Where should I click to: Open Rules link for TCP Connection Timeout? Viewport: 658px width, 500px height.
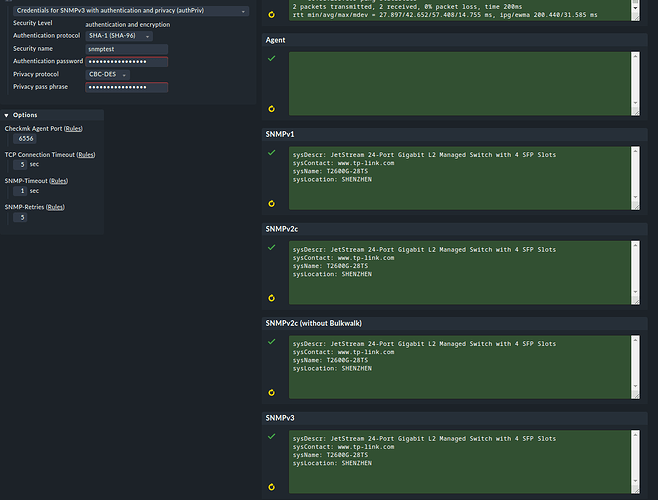87,155
